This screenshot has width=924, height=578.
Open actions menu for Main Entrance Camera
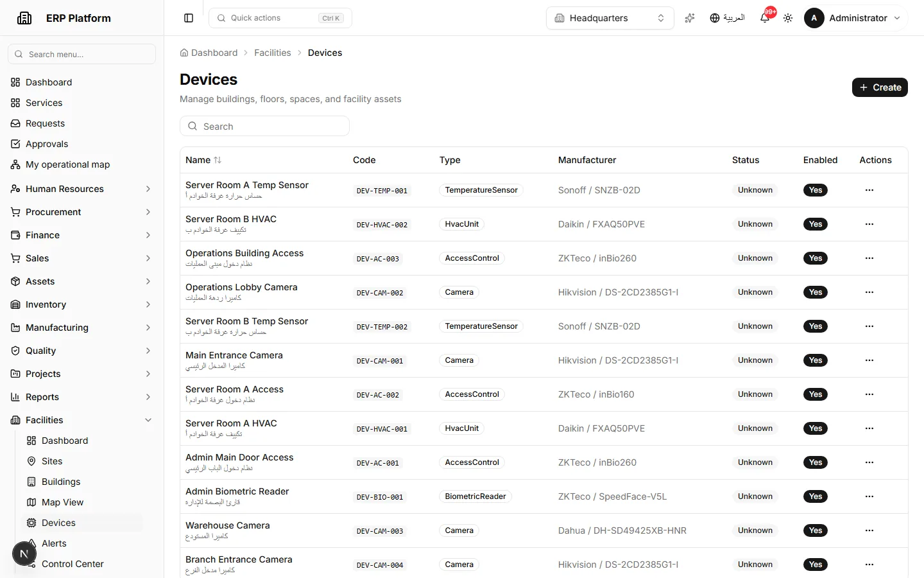[x=869, y=360]
